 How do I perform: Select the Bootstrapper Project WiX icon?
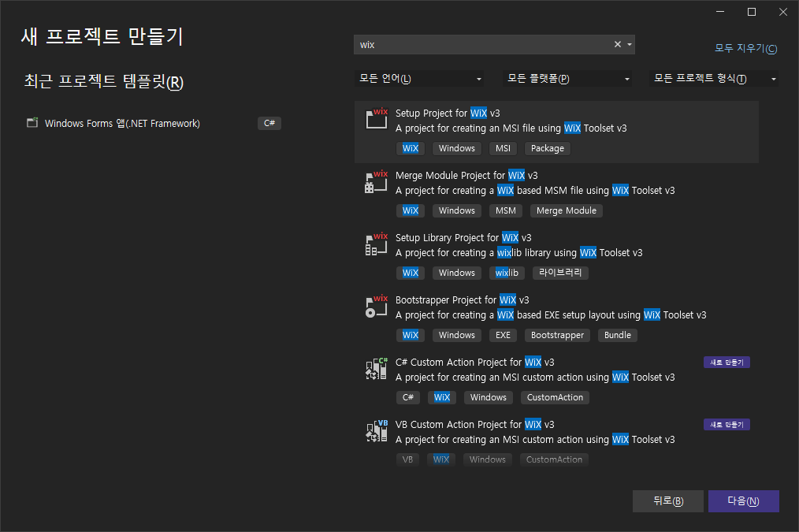[x=377, y=306]
